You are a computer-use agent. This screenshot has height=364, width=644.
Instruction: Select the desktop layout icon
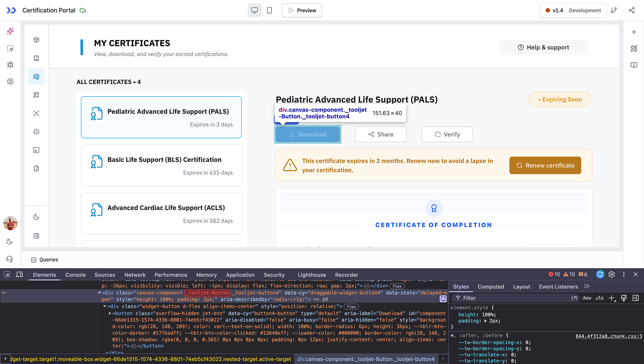pyautogui.click(x=255, y=10)
